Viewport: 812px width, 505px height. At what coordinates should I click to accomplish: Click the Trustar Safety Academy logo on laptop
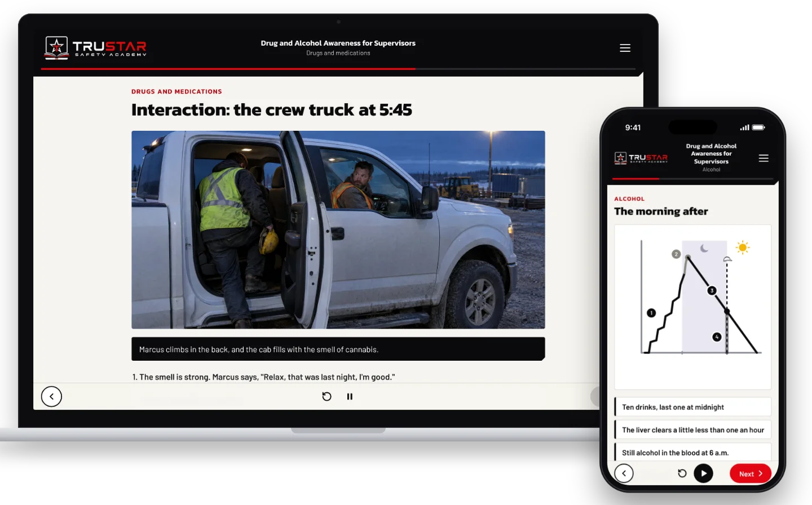tap(96, 48)
